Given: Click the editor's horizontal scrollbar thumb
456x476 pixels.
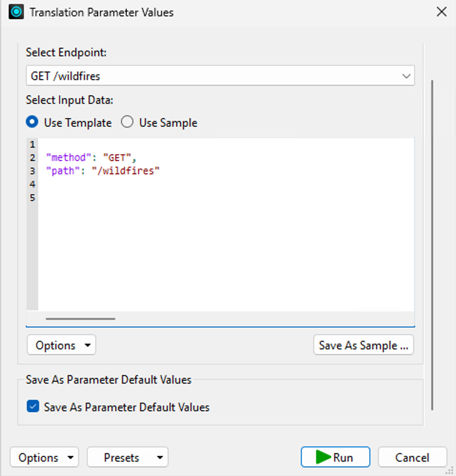Looking at the screenshot, I should click(x=80, y=318).
